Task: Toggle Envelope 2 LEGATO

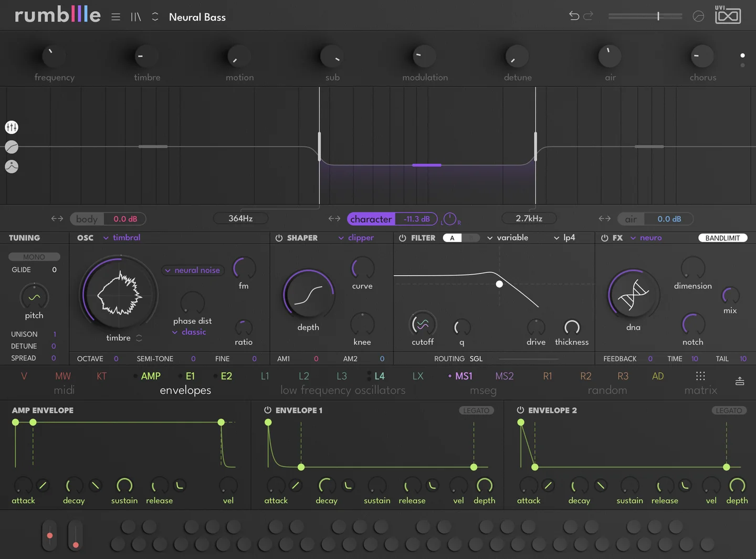Action: [729, 410]
